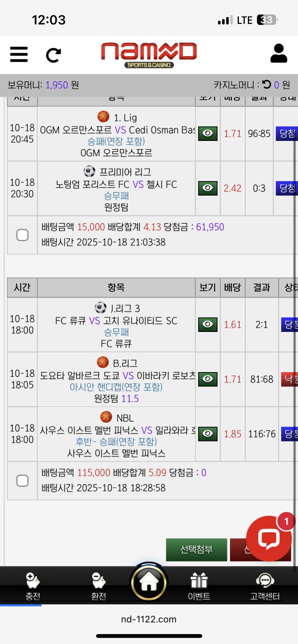Open the red live chat bubble icon
The image size is (298, 644).
(269, 539)
